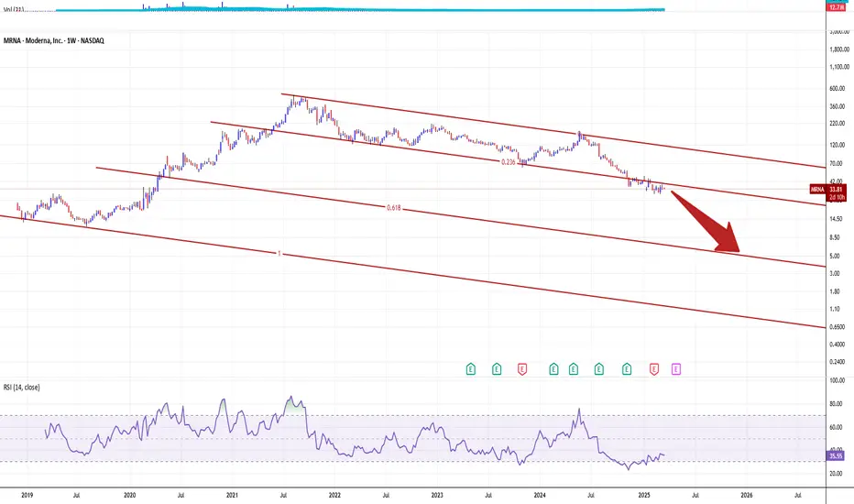Select the channel level label reading 1

279,253
